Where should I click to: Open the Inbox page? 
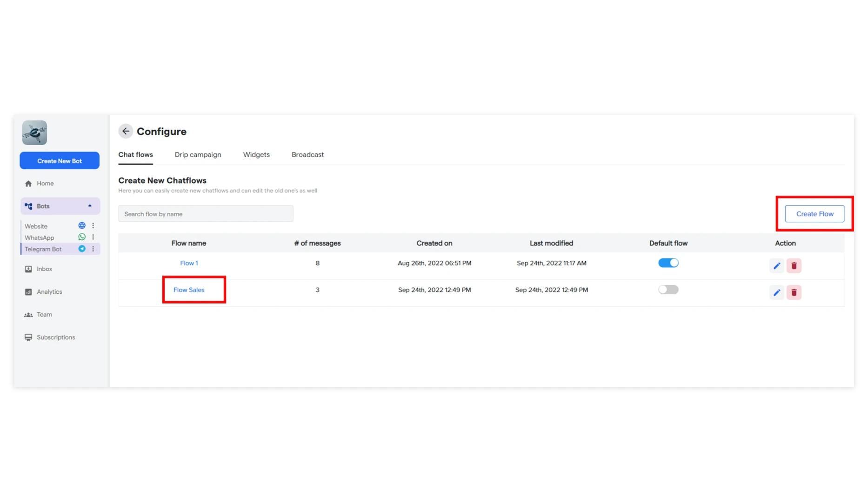click(x=44, y=269)
